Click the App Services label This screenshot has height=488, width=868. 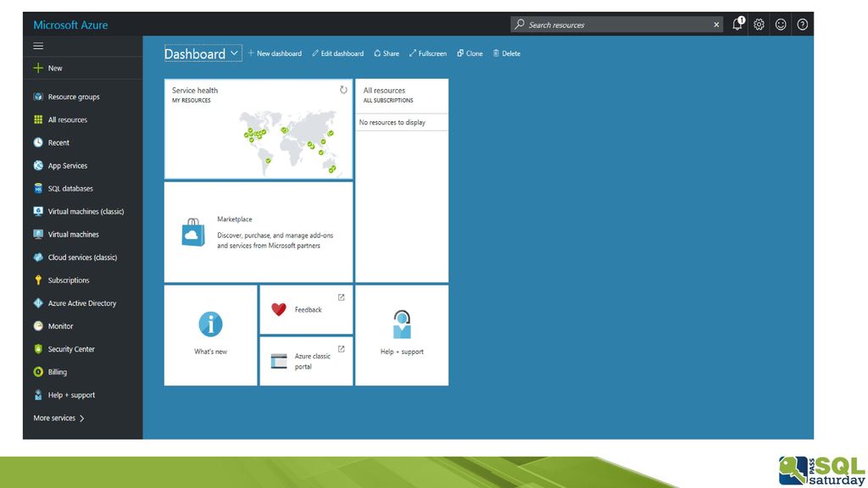pos(68,165)
